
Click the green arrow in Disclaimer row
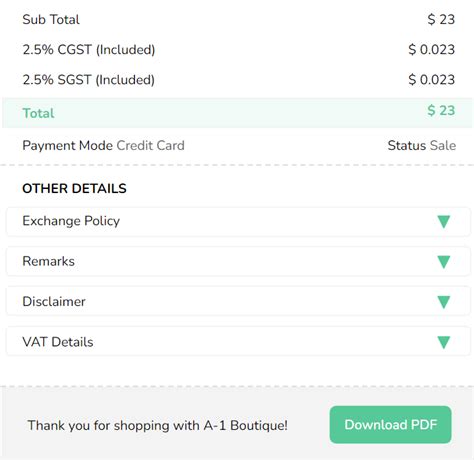444,302
